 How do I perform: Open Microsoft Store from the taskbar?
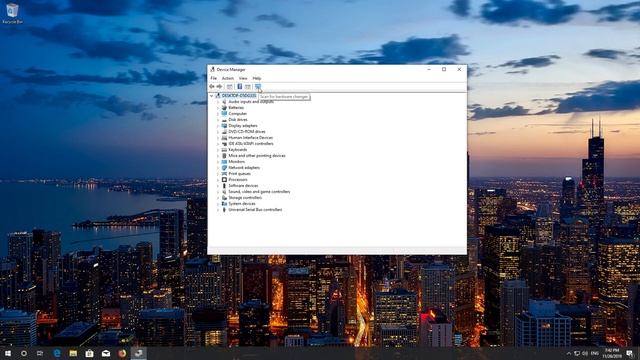coord(89,353)
